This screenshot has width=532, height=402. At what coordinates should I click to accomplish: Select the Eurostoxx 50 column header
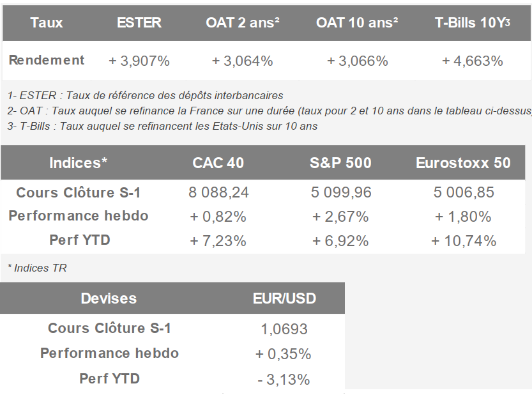click(463, 163)
